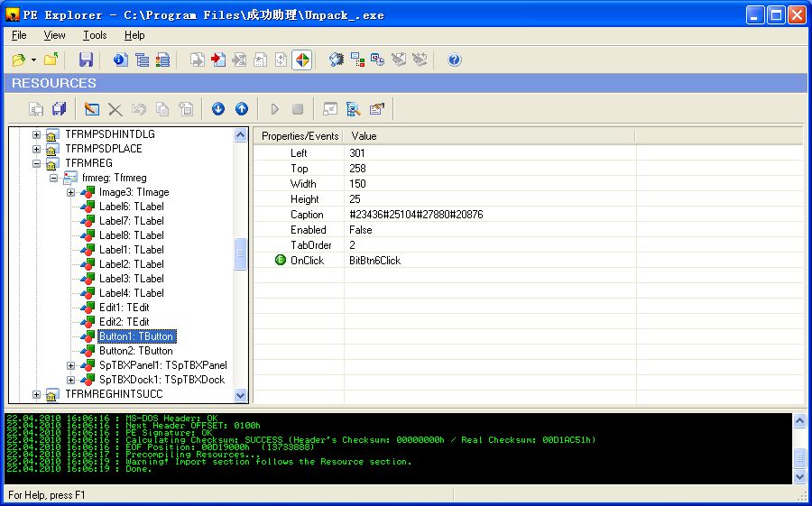Click the resource tree scrollbar thumb

click(240, 253)
